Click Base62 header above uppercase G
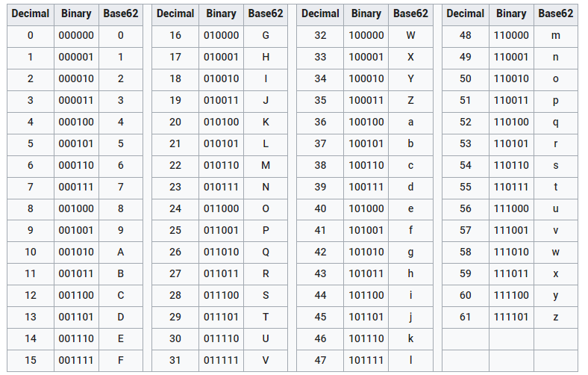This screenshot has height=375, width=588. pyautogui.click(x=266, y=14)
